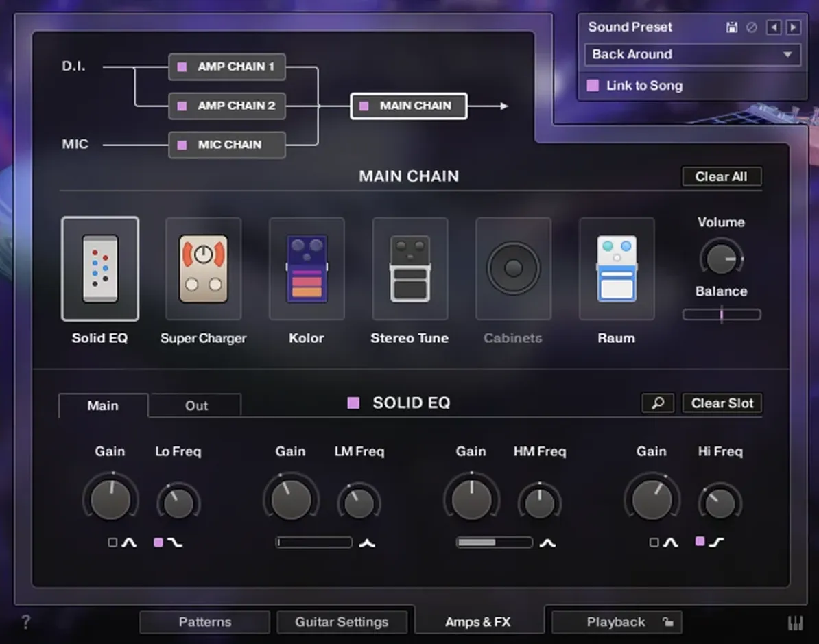Switch to the Main tab
Image resolution: width=819 pixels, height=644 pixels.
(103, 405)
